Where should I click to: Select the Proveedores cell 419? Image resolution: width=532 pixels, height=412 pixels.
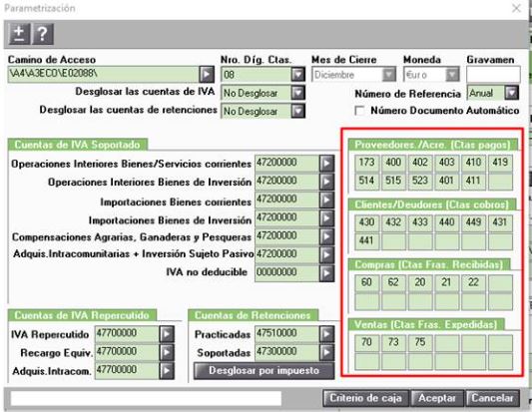(x=500, y=164)
